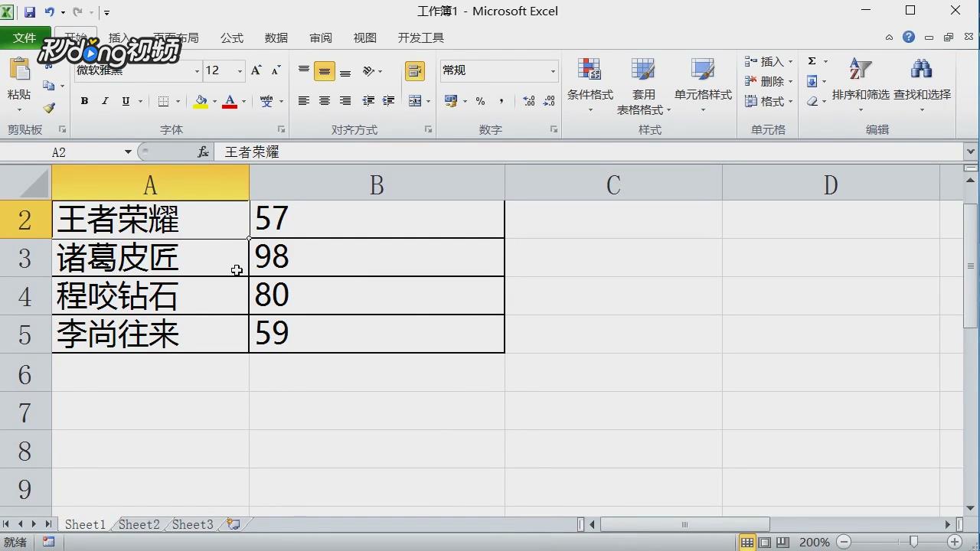Select column B header

pyautogui.click(x=377, y=184)
